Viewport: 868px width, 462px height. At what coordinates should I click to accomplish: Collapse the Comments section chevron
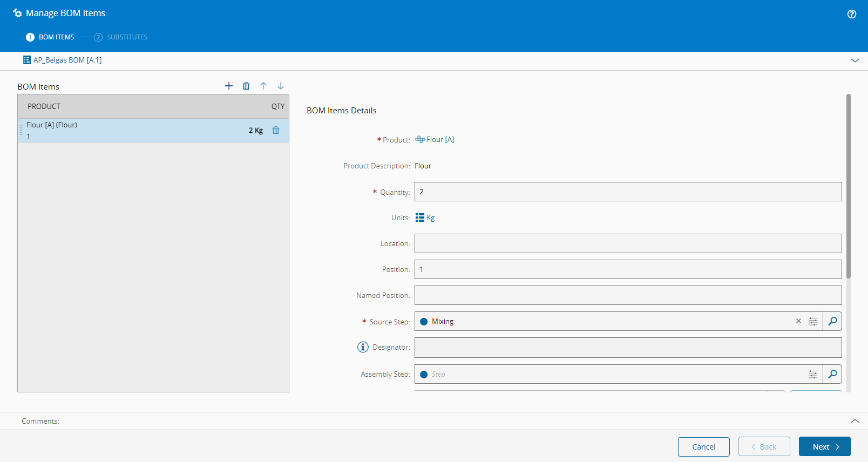pos(855,421)
